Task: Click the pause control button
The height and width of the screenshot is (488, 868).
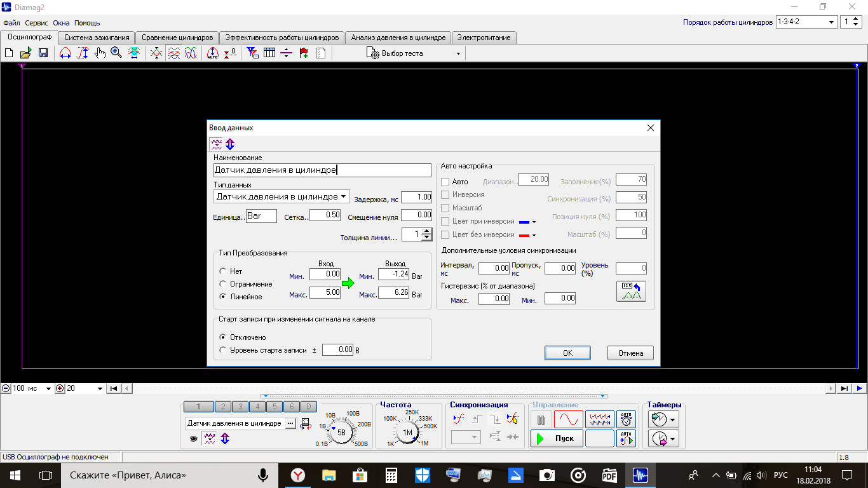Action: pos(541,419)
